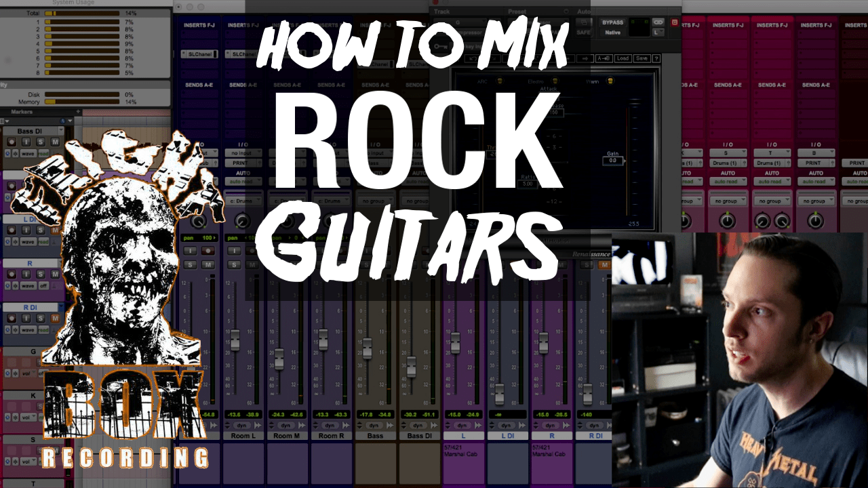Select the key input icon in the compressor plugin
This screenshot has height=488, width=868.
tap(438, 47)
